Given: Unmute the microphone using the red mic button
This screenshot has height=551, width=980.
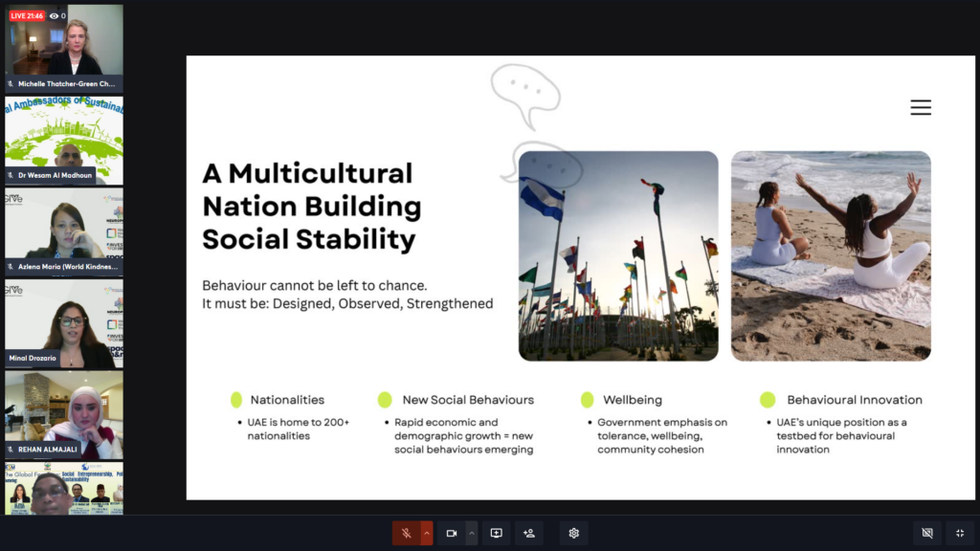Looking at the screenshot, I should pos(406,533).
